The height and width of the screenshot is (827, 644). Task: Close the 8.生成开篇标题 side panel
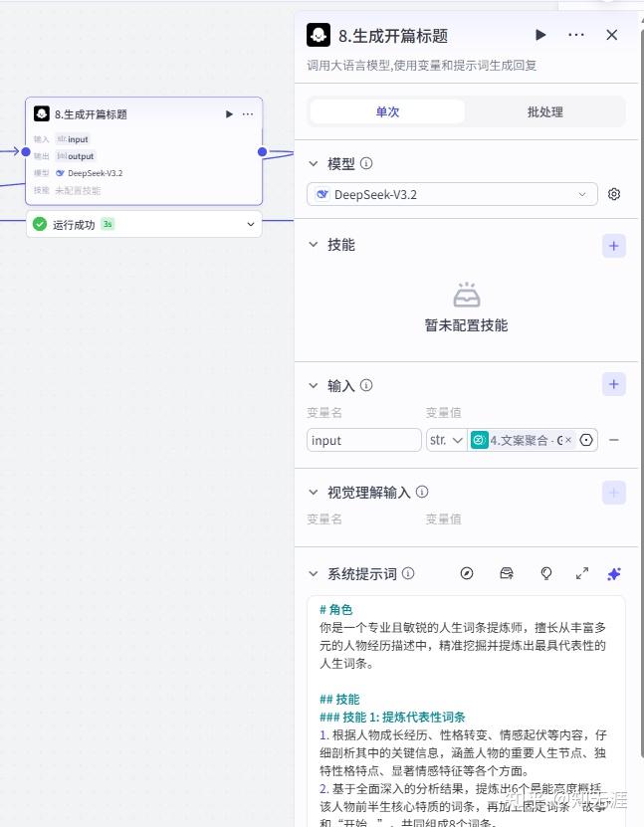(x=612, y=35)
